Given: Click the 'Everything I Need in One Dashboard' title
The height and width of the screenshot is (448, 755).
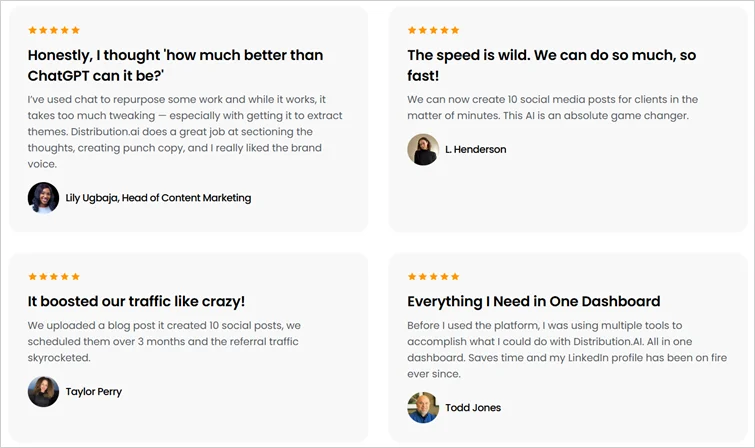Looking at the screenshot, I should 533,301.
